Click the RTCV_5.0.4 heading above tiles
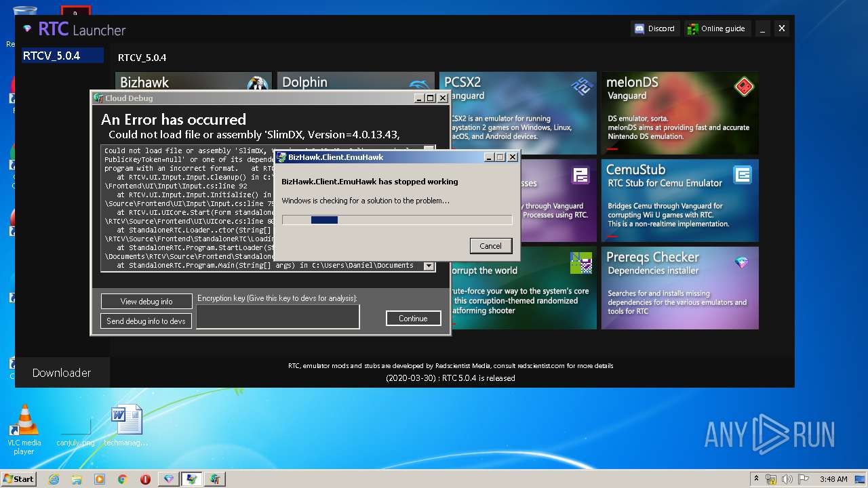 (x=142, y=58)
